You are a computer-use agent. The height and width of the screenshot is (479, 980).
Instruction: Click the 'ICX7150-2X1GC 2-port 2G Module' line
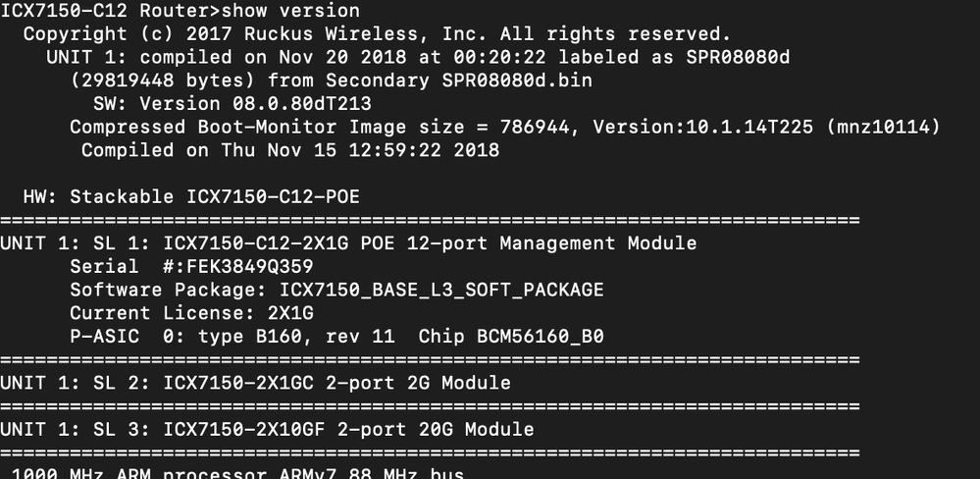[x=255, y=383]
